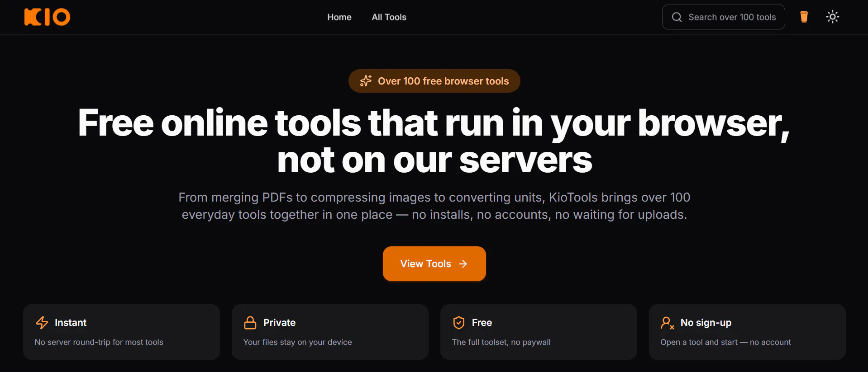Toggle light theme with the sun icon

click(833, 17)
